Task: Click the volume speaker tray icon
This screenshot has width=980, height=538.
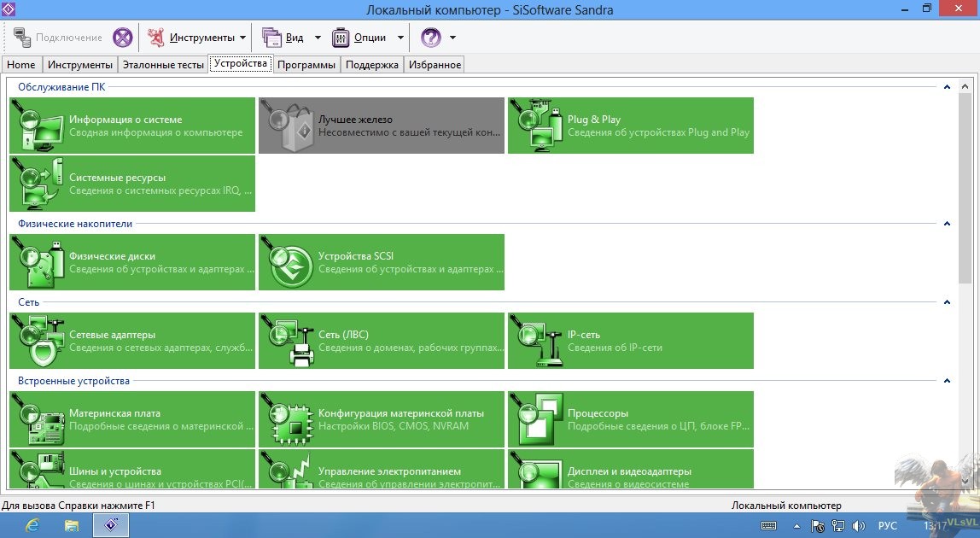Action: [x=859, y=526]
